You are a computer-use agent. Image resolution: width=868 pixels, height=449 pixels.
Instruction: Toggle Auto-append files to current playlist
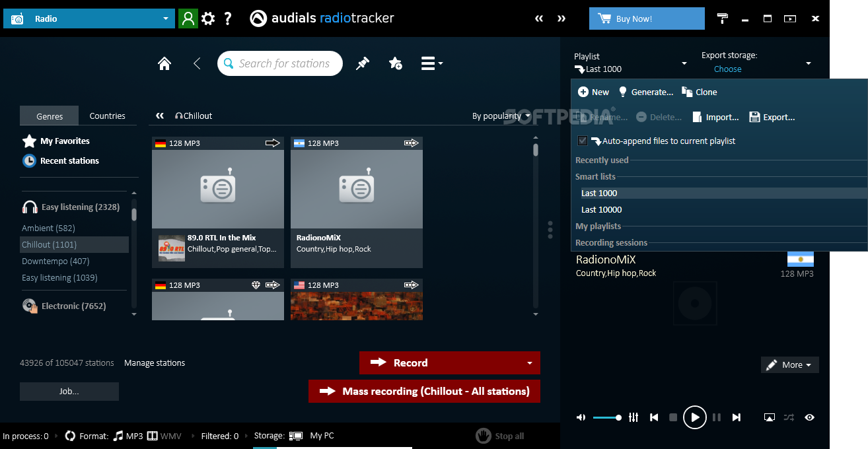583,141
